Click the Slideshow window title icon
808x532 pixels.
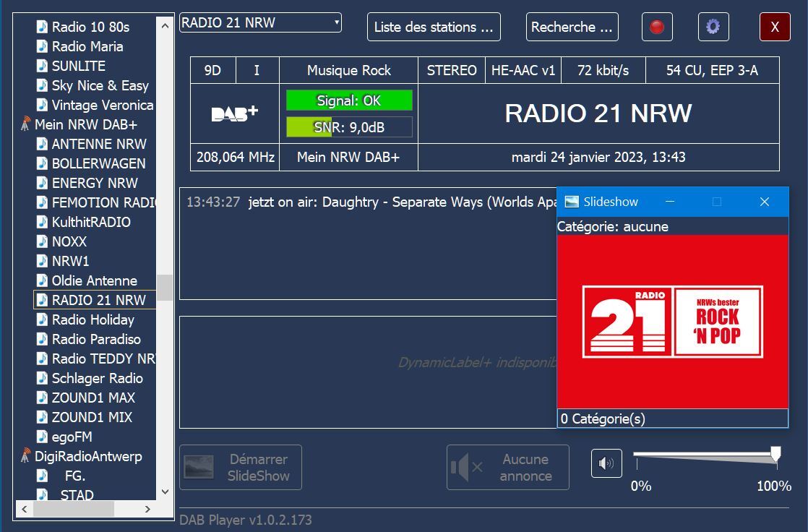[572, 202]
